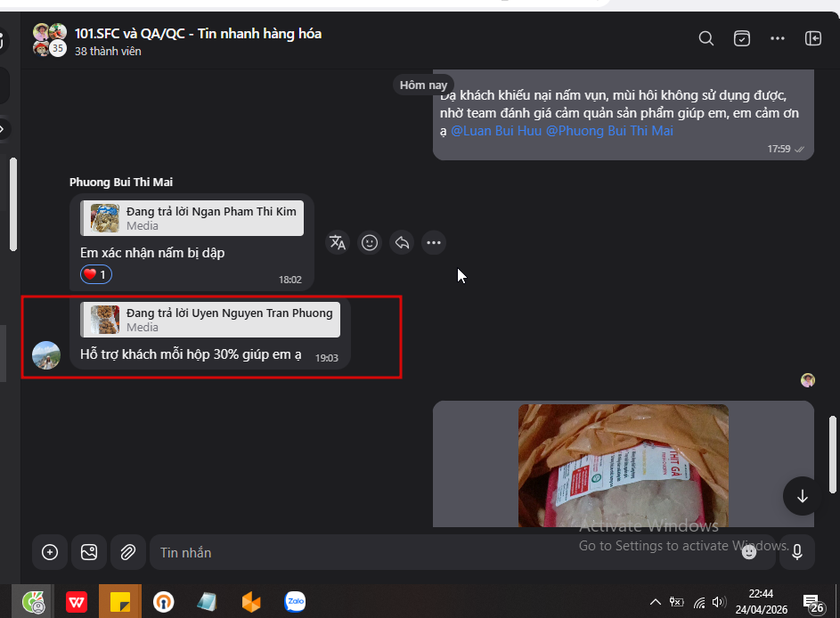Click the @Luan Bui Huu mention

click(496, 131)
